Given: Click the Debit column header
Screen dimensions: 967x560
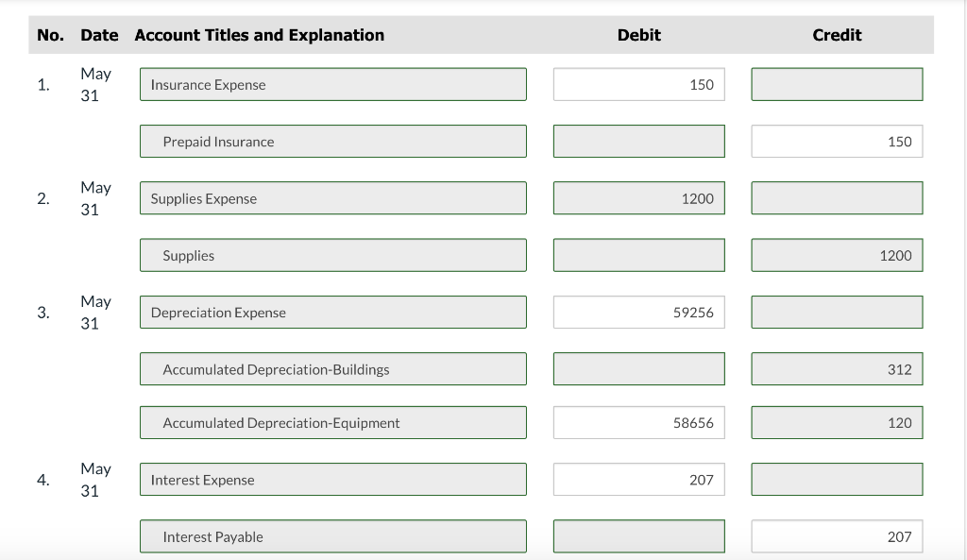Looking at the screenshot, I should [x=638, y=35].
